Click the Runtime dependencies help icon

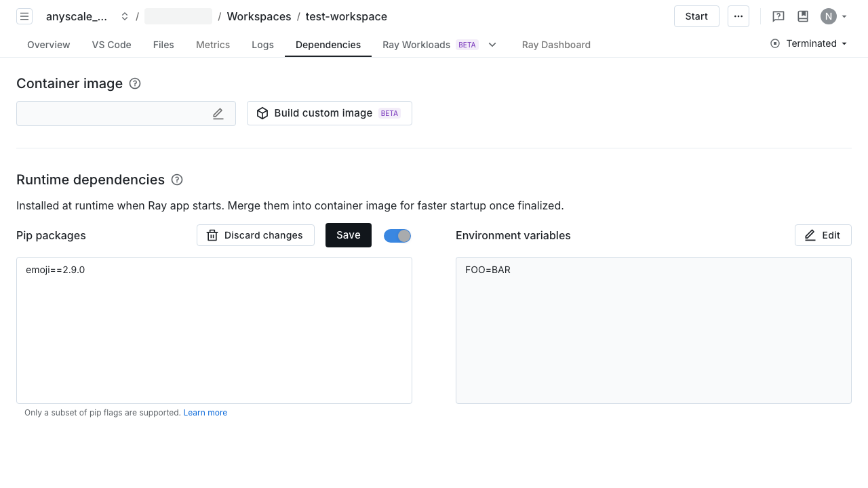click(x=177, y=180)
